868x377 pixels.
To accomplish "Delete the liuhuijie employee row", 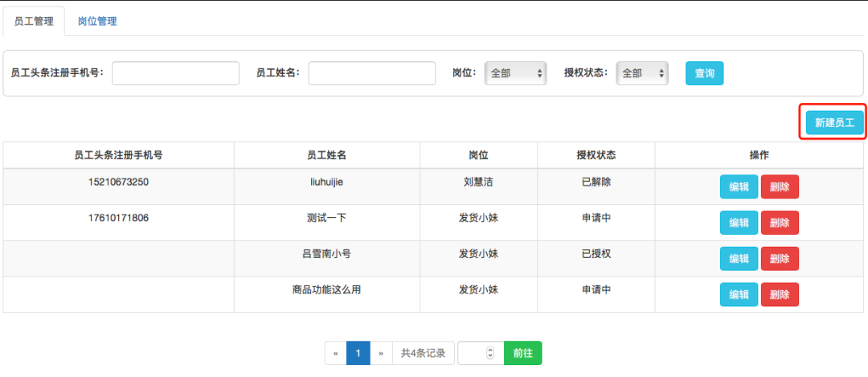I will [x=780, y=186].
